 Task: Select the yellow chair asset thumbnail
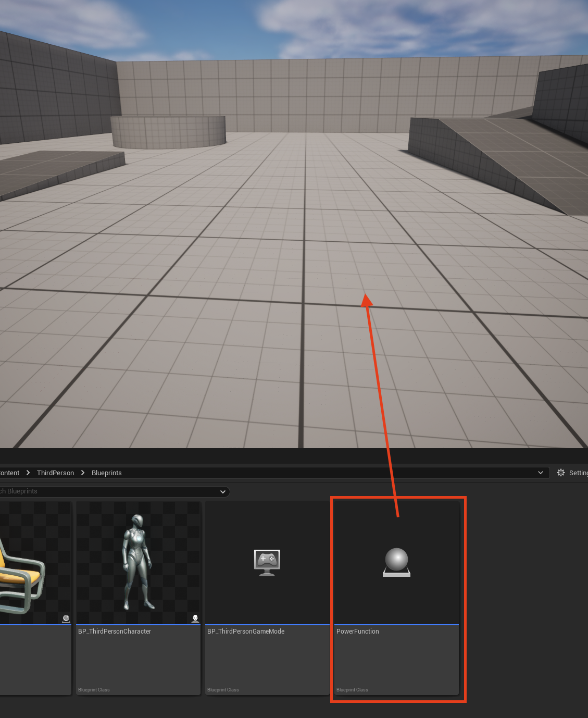pos(34,563)
